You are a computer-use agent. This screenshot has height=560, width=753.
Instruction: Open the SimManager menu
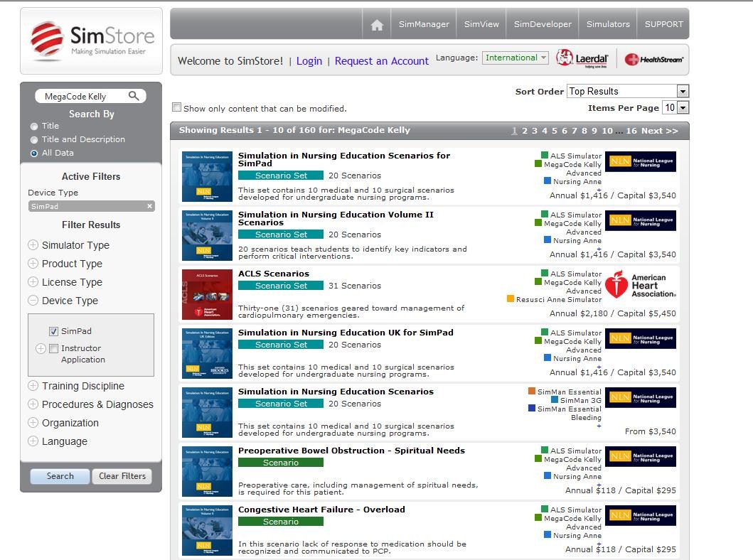click(x=424, y=24)
